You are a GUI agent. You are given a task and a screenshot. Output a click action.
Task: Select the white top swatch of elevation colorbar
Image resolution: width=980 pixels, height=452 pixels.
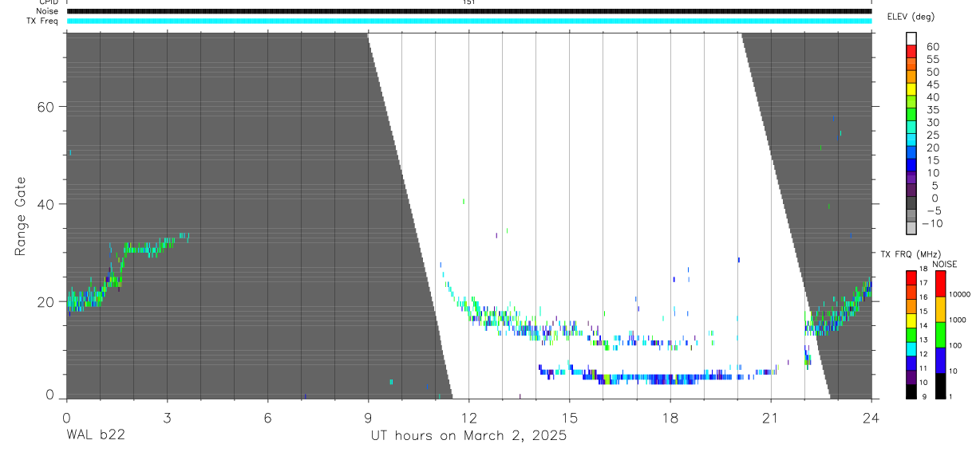911,39
